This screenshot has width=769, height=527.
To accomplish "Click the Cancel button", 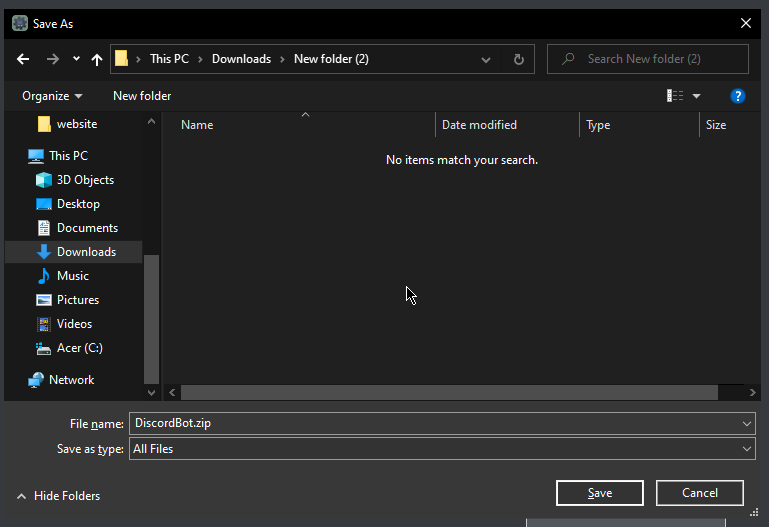I will pyautogui.click(x=700, y=493).
